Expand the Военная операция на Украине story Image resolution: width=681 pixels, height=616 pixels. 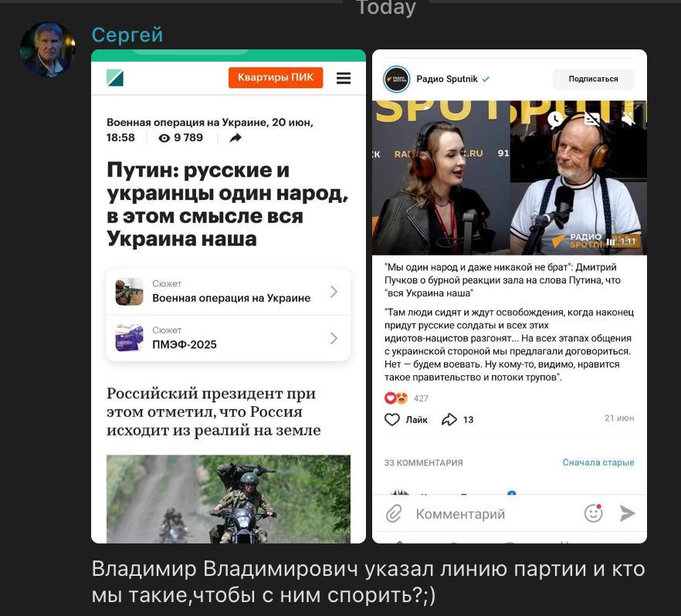click(229, 292)
